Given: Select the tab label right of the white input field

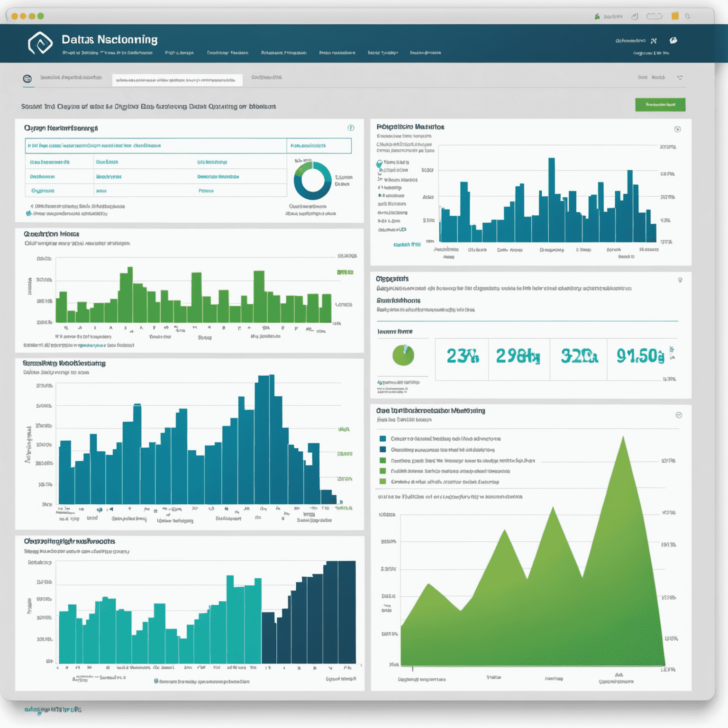Looking at the screenshot, I should [x=267, y=77].
